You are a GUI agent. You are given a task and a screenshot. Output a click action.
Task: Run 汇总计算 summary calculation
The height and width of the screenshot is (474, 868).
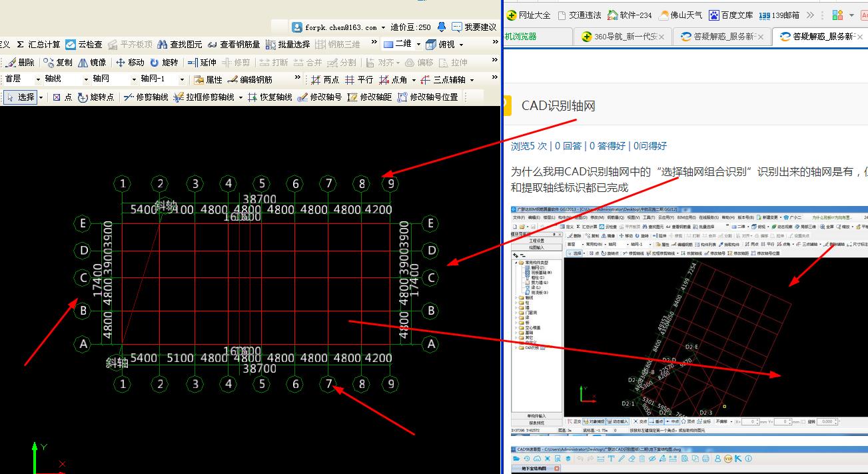[38, 45]
